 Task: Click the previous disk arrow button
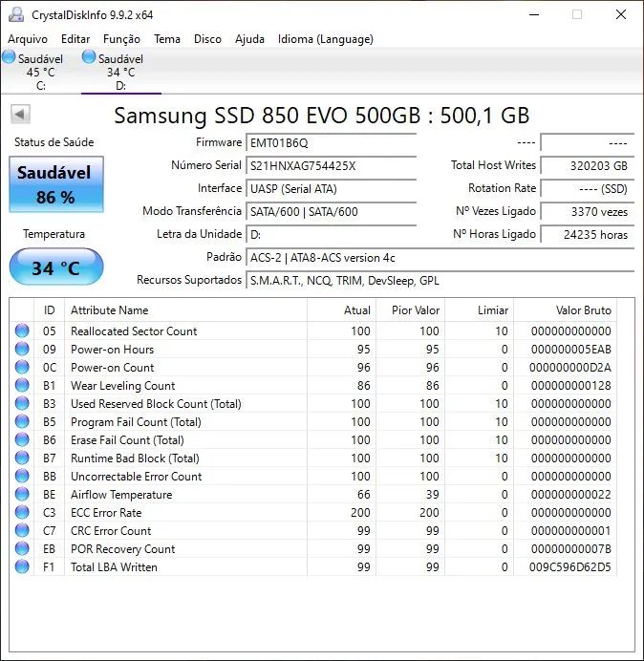click(20, 114)
